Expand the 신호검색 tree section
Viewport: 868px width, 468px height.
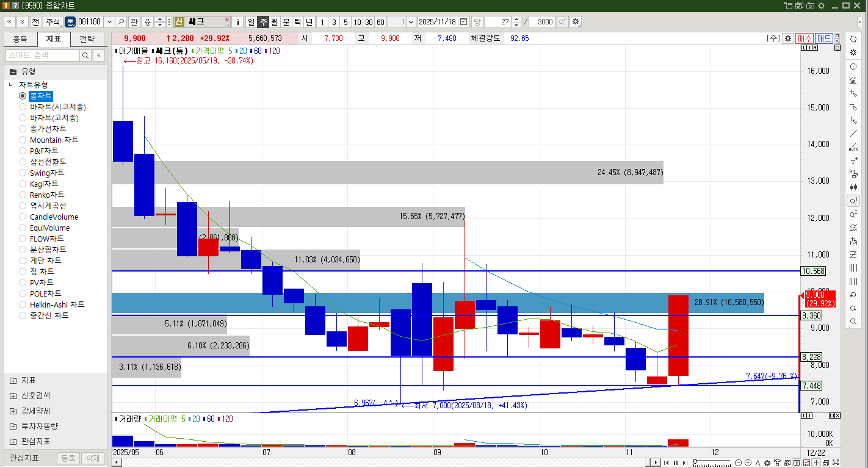tap(13, 395)
